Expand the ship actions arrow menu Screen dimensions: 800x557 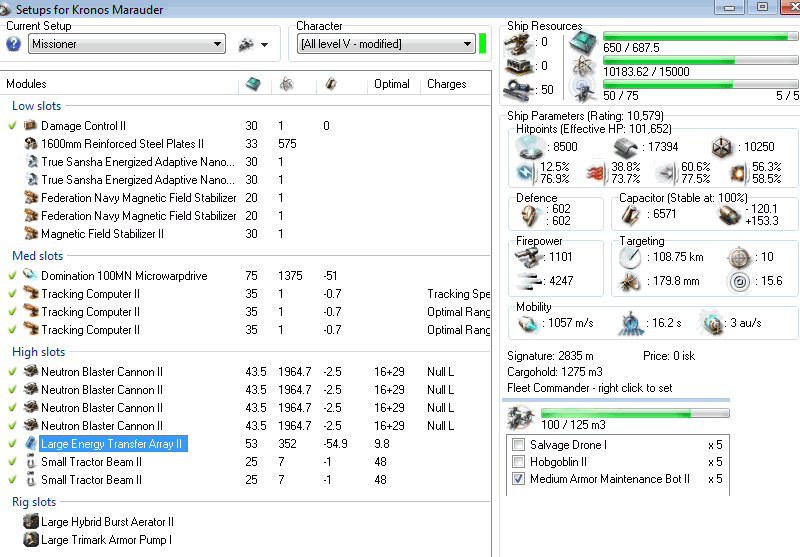264,45
